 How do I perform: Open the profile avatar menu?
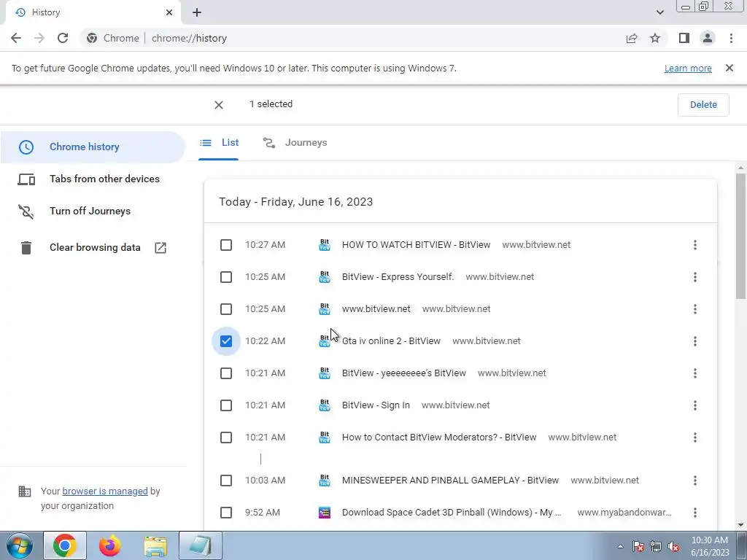[708, 38]
